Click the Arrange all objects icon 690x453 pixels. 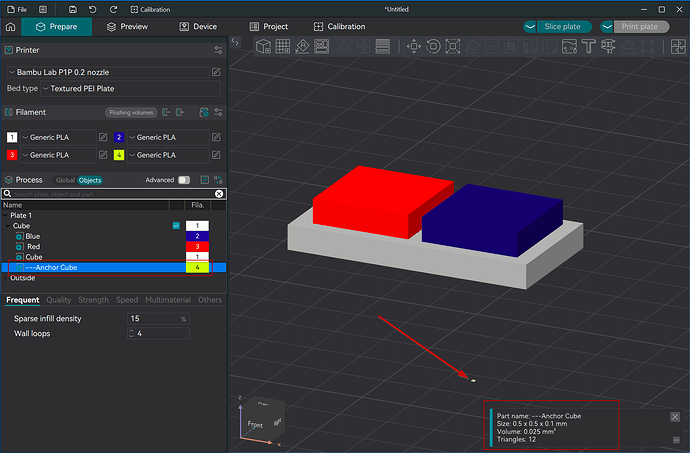pos(322,46)
